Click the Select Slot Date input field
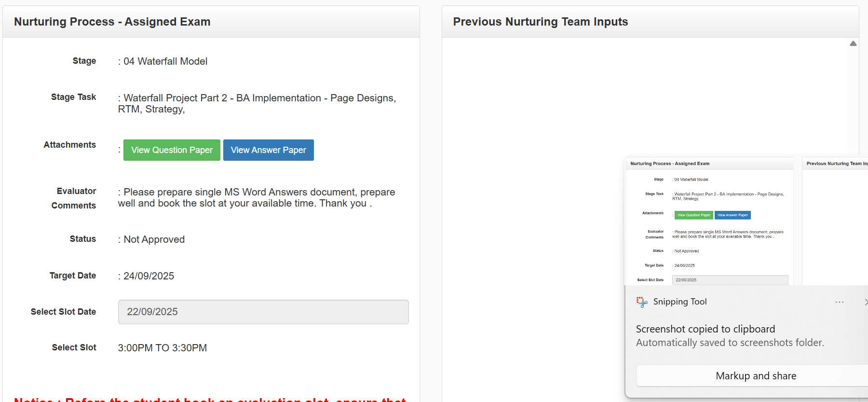This screenshot has height=402, width=868. click(263, 312)
